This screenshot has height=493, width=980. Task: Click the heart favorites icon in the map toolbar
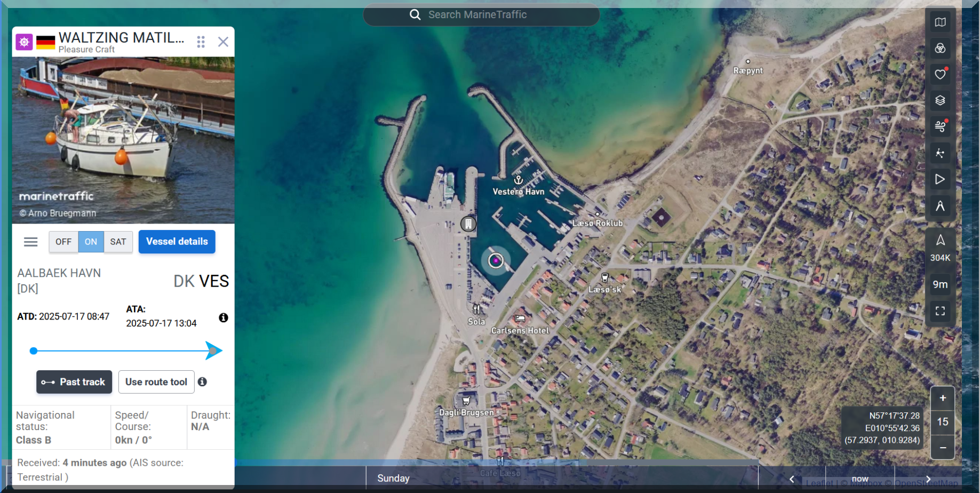[940, 74]
